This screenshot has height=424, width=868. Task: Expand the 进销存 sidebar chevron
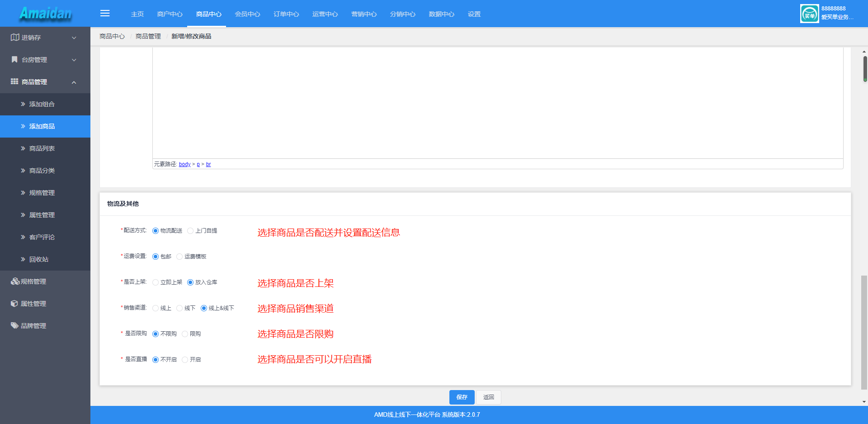(x=74, y=38)
